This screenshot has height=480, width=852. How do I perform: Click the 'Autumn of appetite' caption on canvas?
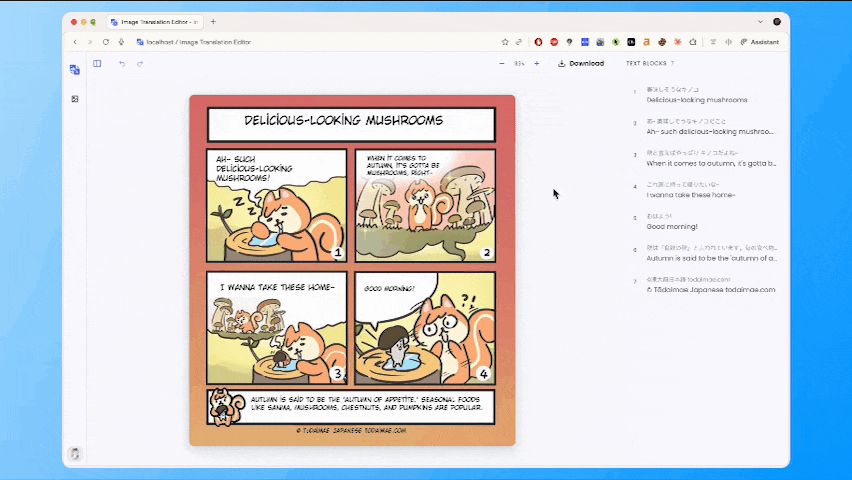[x=366, y=403]
